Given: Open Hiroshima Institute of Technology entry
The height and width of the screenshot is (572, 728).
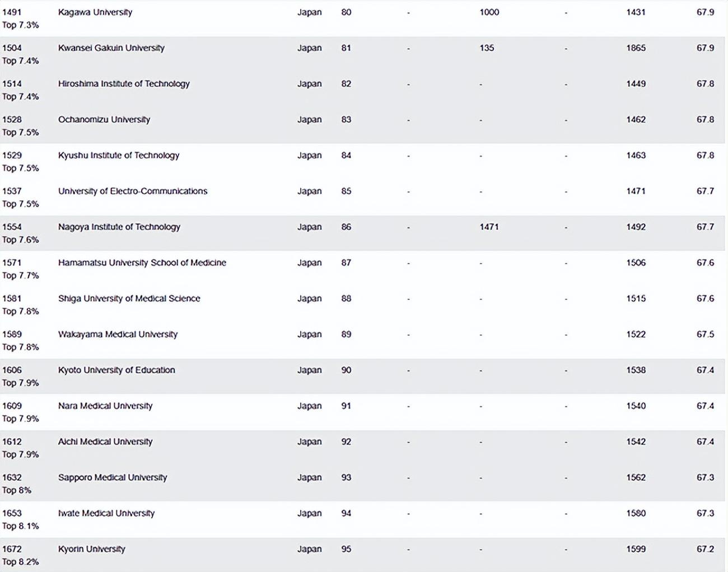Looking at the screenshot, I should [124, 84].
